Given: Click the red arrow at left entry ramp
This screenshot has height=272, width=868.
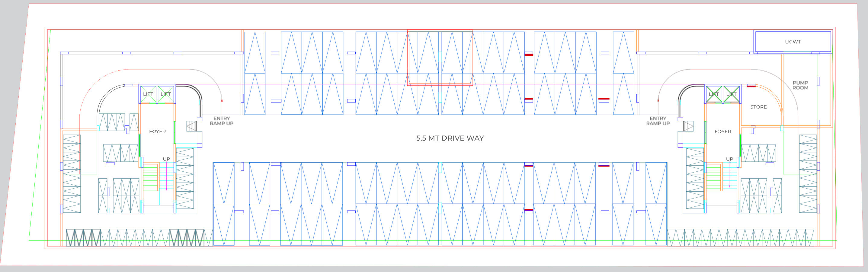Looking at the screenshot, I should tap(222, 99).
